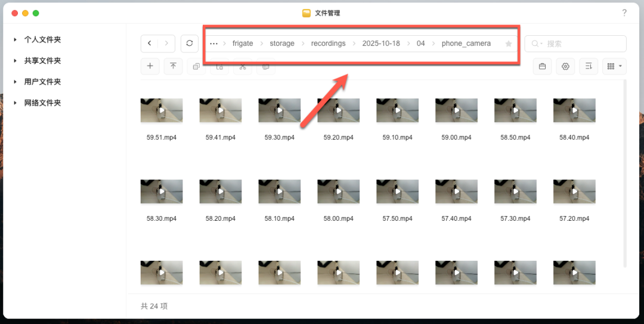The image size is (644, 324).
Task: Navigate to frigate in the path
Action: 243,44
